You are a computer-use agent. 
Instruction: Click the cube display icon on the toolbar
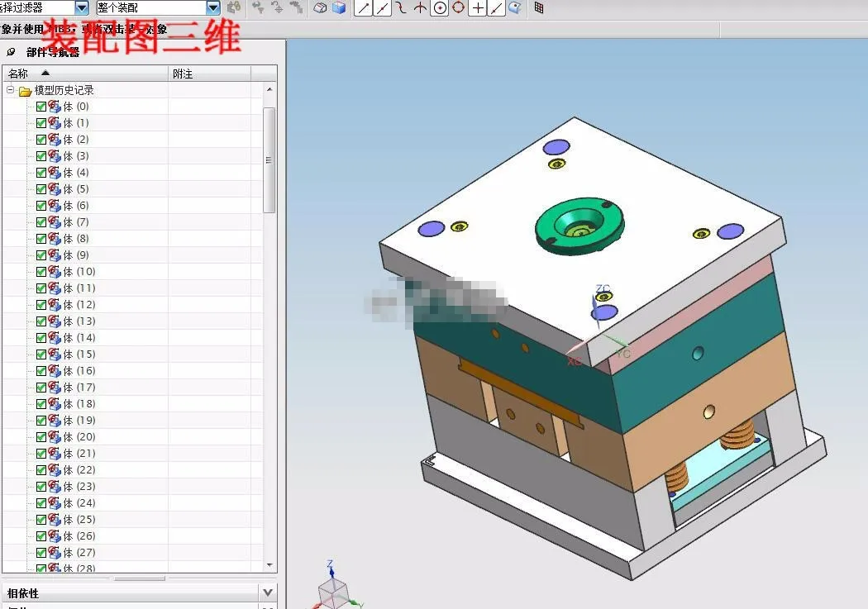(x=339, y=8)
